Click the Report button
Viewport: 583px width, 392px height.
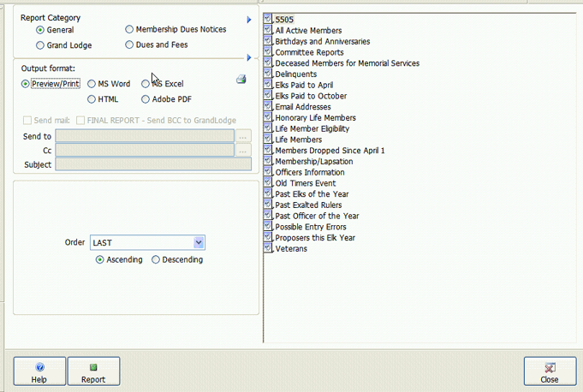[93, 371]
